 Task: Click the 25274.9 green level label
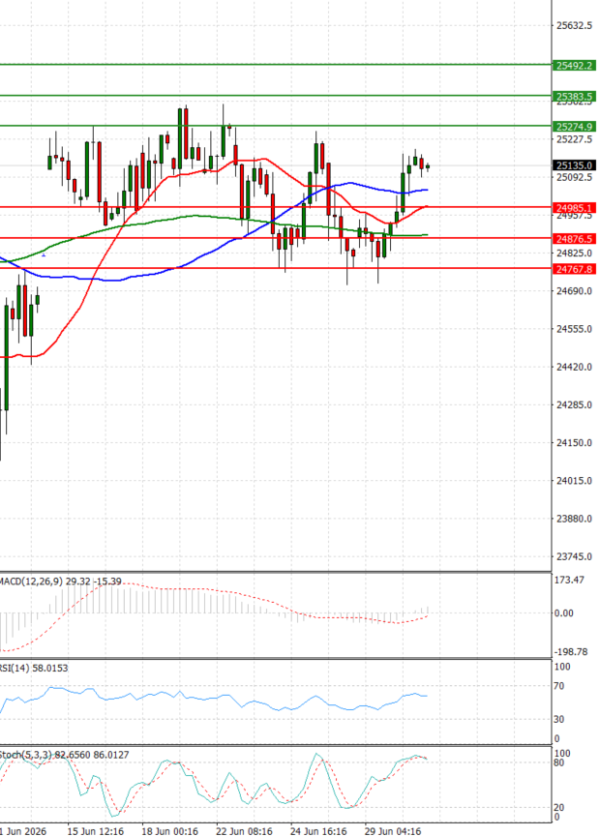pyautogui.click(x=574, y=126)
